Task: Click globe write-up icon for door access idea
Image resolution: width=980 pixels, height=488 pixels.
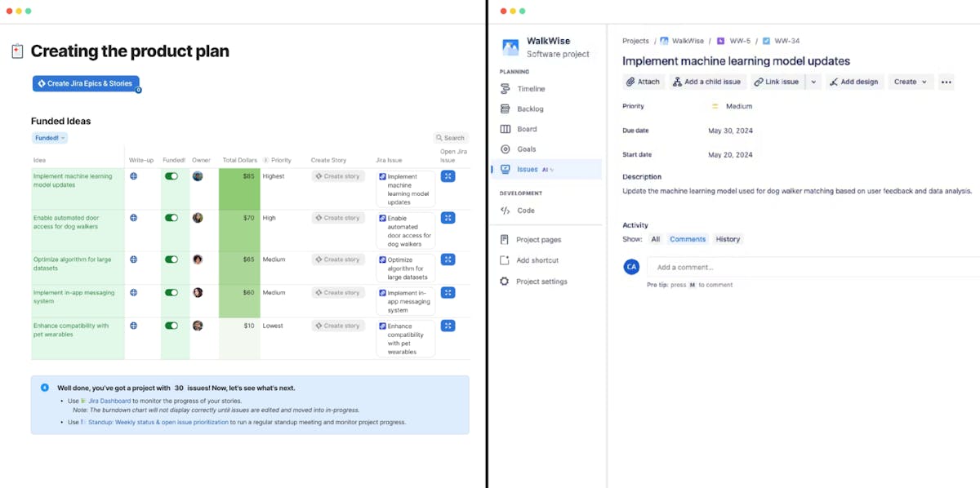Action: coord(133,218)
